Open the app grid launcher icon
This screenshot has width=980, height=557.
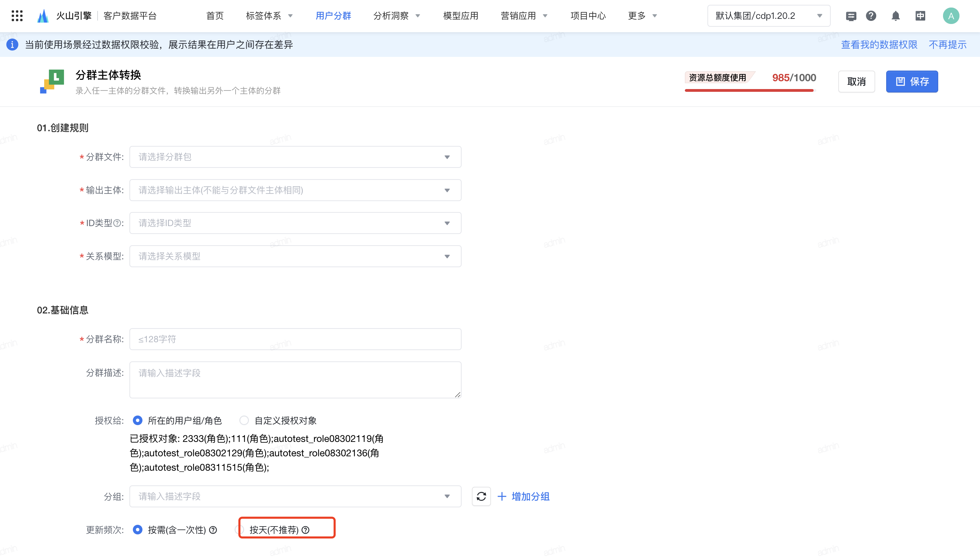point(17,16)
